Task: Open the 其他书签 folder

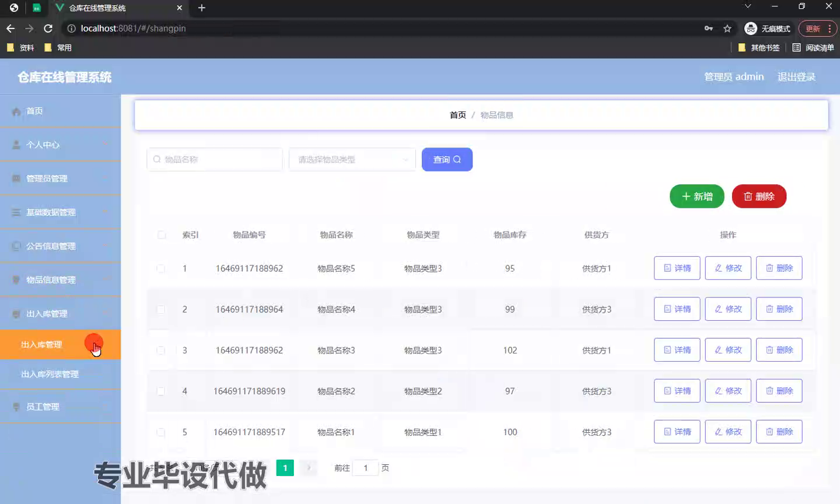Action: [759, 47]
